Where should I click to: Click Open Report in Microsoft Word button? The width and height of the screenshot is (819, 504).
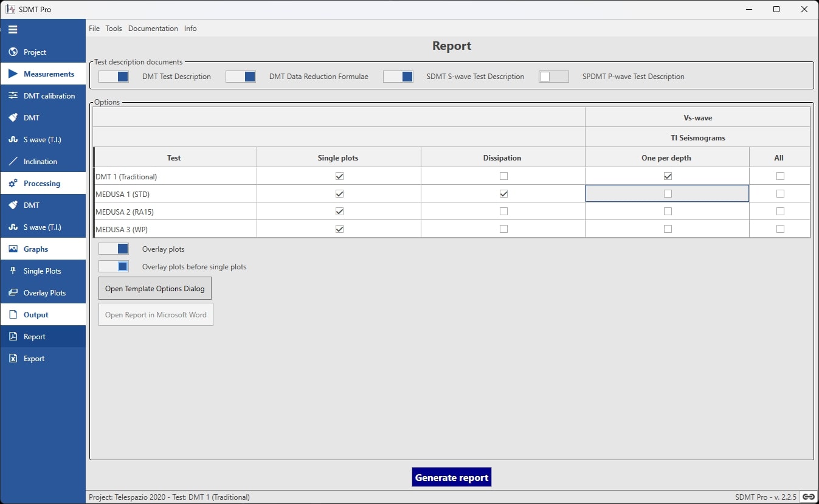[x=156, y=315]
